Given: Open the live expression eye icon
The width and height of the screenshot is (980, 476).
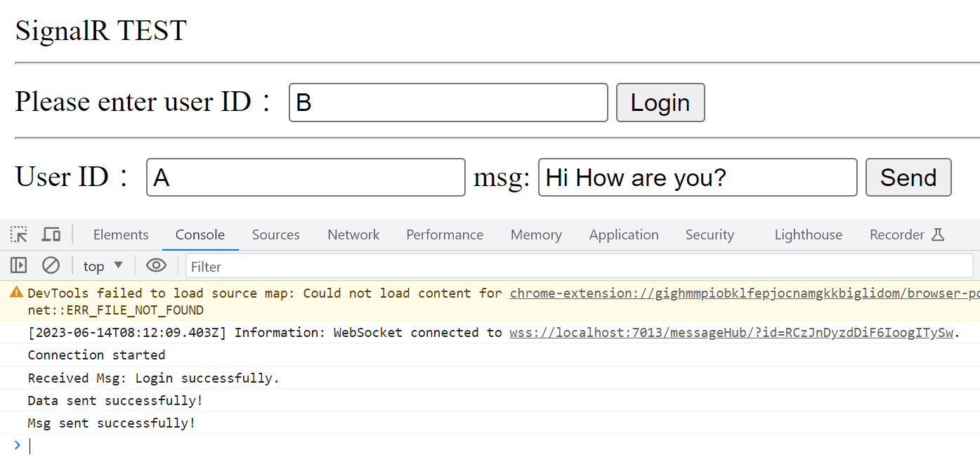Looking at the screenshot, I should pos(156,265).
